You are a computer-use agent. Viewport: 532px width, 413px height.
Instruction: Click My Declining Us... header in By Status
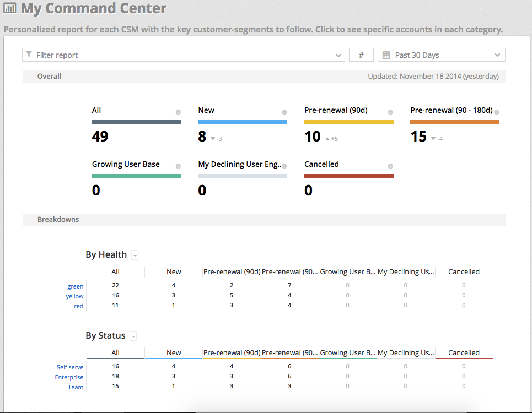(x=406, y=352)
